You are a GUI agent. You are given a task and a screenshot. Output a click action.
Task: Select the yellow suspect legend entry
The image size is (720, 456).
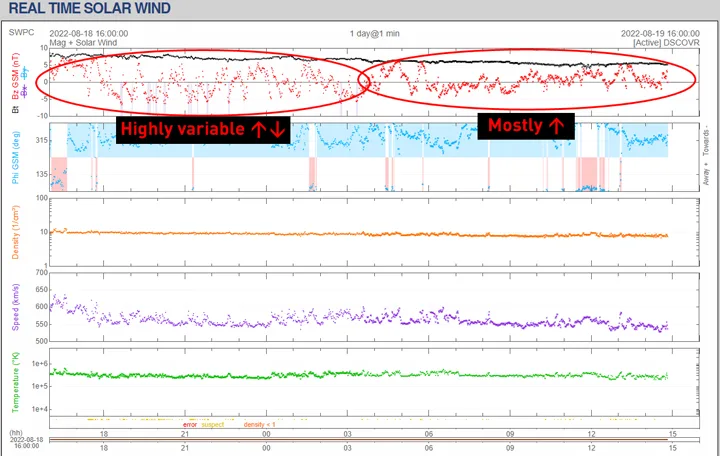(x=213, y=425)
